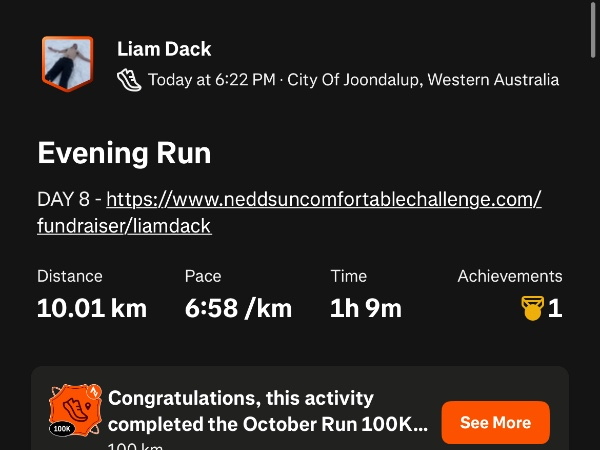Click the Pace label
Viewport: 600px width, 450px height.
(x=203, y=276)
